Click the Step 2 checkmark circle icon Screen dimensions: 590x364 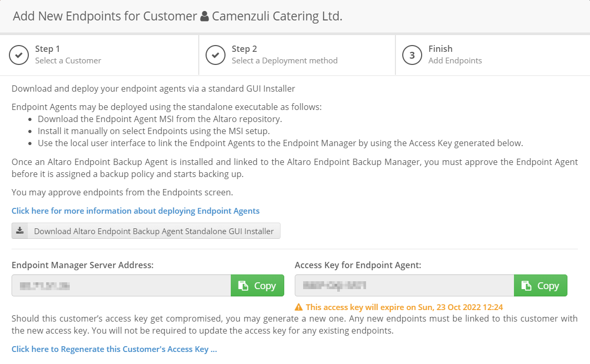pos(216,55)
